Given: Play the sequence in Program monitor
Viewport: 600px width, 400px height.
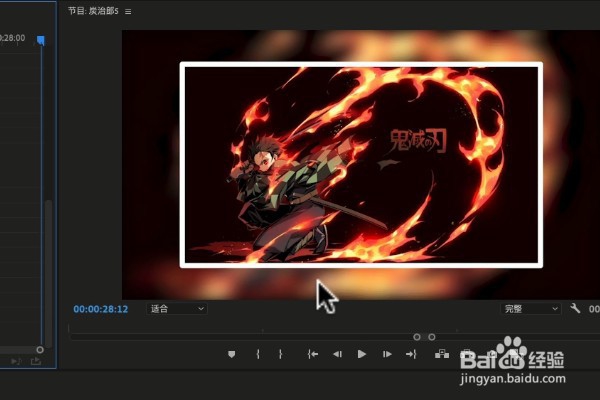Looking at the screenshot, I should (x=361, y=354).
